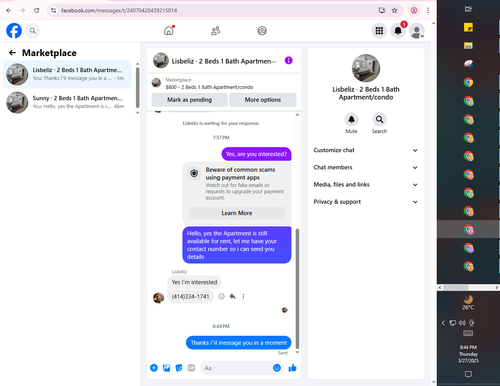Attach a photo with the image icon
This screenshot has height=386, width=500.
[x=166, y=368]
